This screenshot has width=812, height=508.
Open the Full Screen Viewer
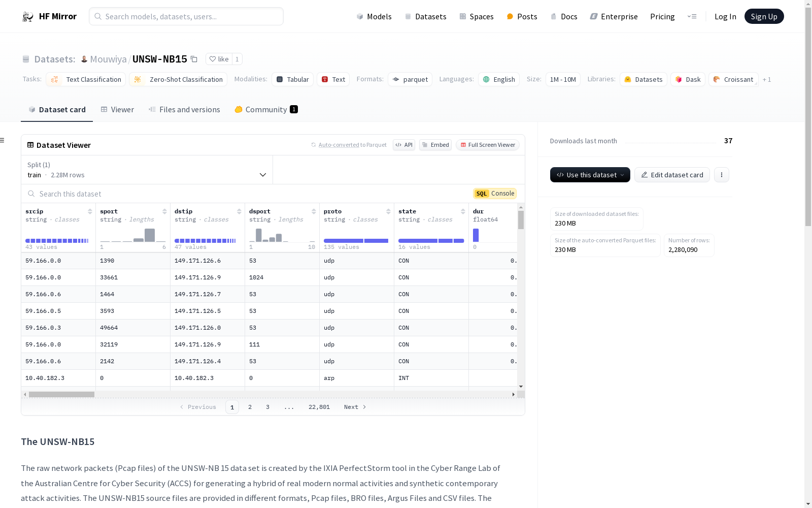pyautogui.click(x=487, y=145)
